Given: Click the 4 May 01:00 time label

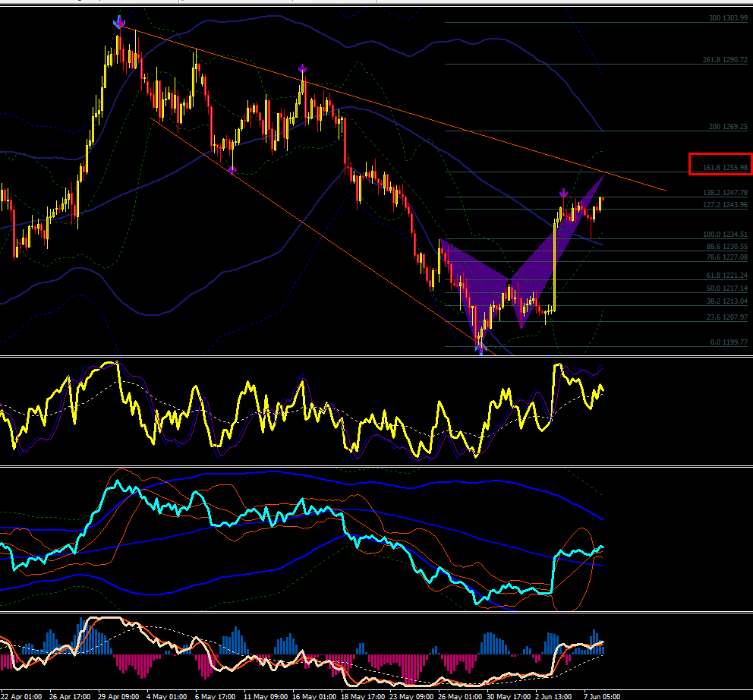Looking at the screenshot, I should (x=167, y=696).
